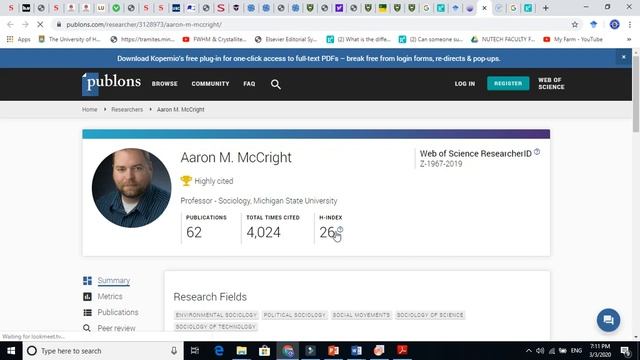640x360 pixels.
Task: Open the 'FWHM & Crystallite' bookmark
Action: [215, 39]
